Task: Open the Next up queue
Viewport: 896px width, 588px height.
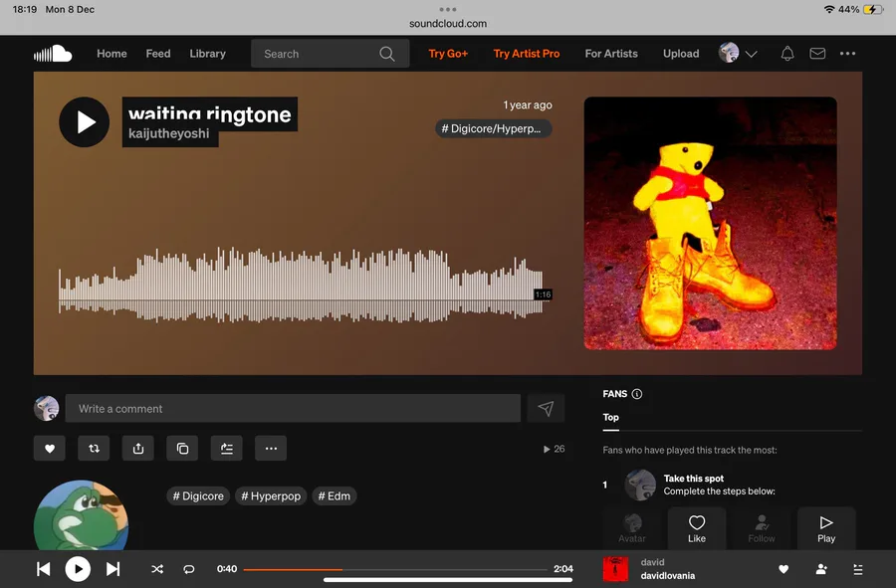Action: (858, 569)
